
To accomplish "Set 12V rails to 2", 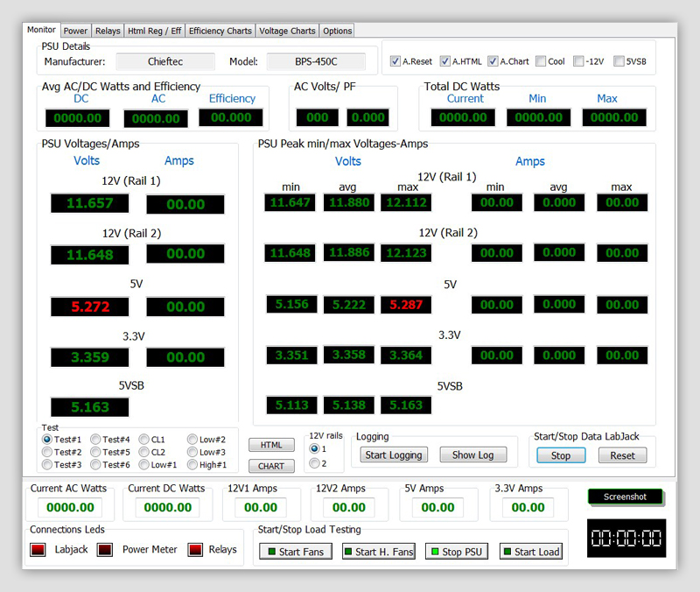I will tap(314, 463).
